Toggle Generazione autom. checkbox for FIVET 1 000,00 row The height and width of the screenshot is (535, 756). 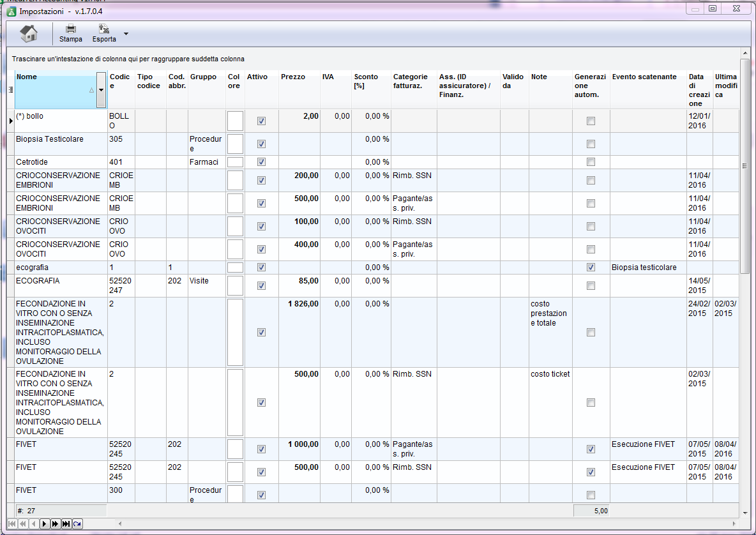pos(591,449)
